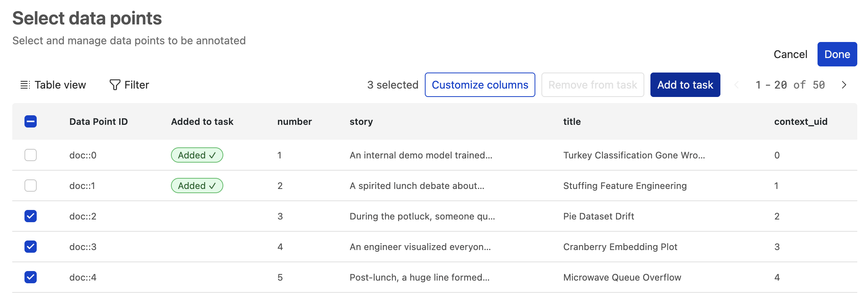Screen dimensions: 868x297
Task: Click the Added badge for doc::1
Action: point(197,186)
